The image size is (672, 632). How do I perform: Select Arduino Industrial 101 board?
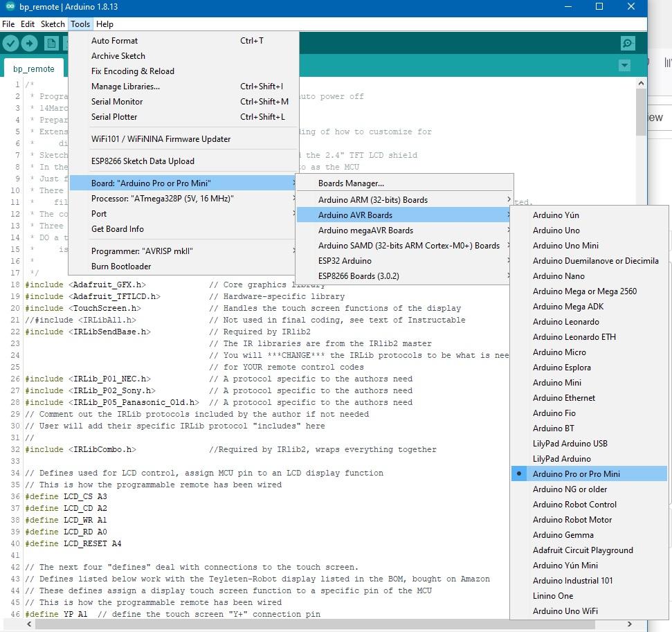pos(589,580)
